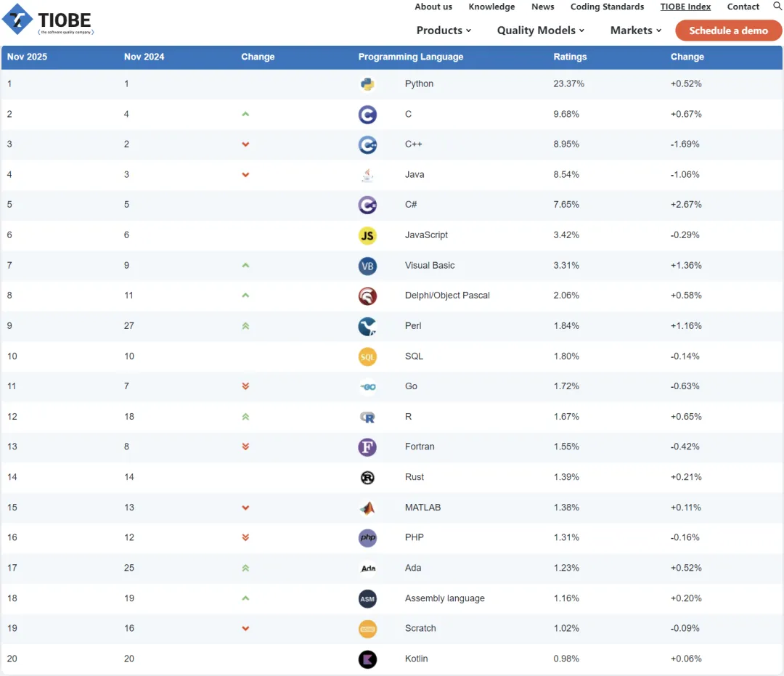Click the JavaScript JS icon
Image resolution: width=784 pixels, height=676 pixels.
pos(367,235)
